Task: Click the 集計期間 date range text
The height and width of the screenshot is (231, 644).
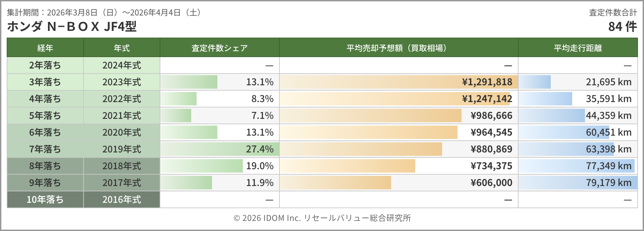Action: point(104,13)
